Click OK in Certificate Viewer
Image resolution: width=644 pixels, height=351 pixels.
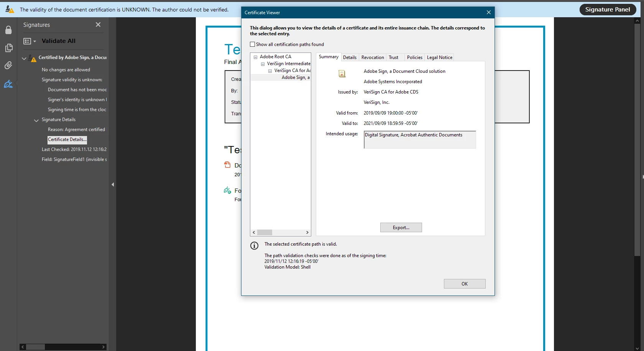[x=465, y=284]
